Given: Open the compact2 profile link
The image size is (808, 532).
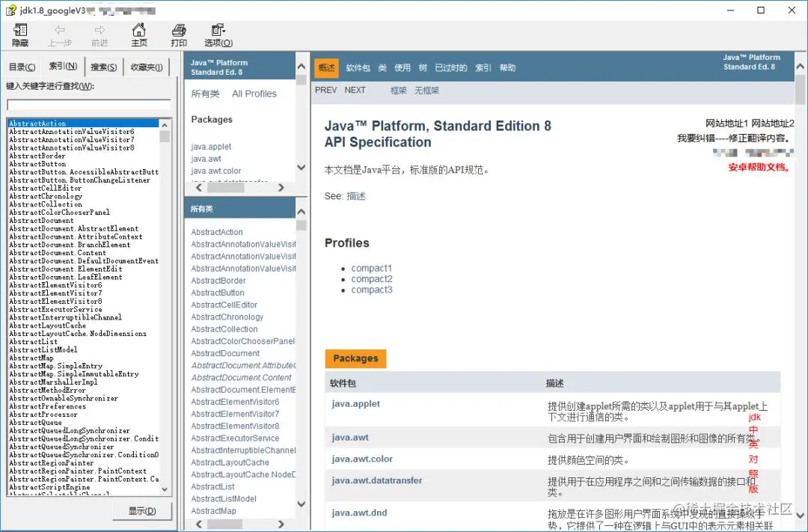Looking at the screenshot, I should pyautogui.click(x=372, y=279).
